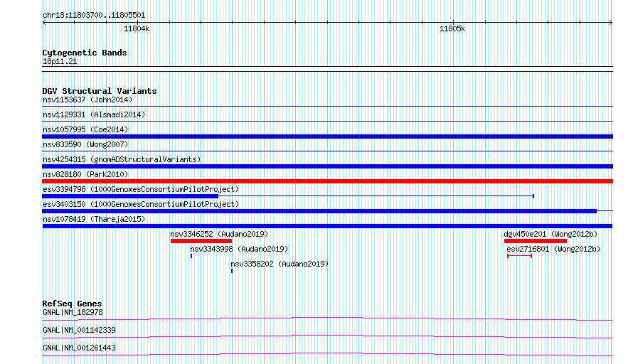The width and height of the screenshot is (633, 364).
Task: Open variant nsv3343998 (Audano2019) label
Action: 239,249
